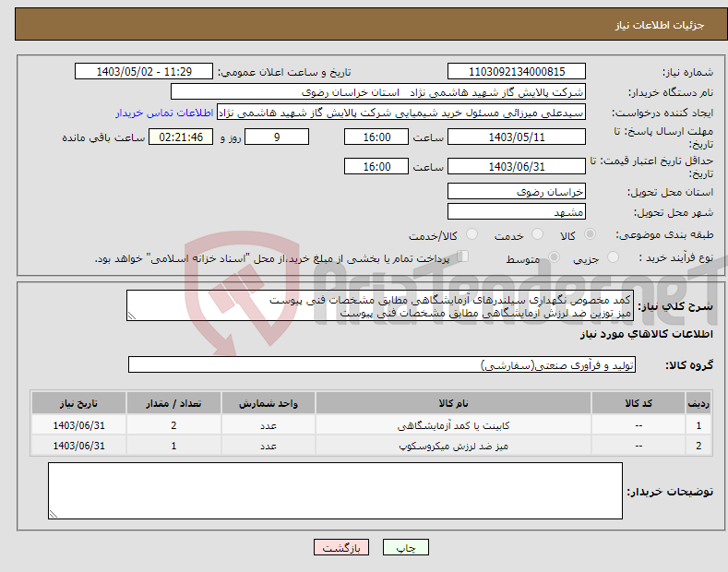Click the ردیف column header
Screen dimensions: 728x572
pyautogui.click(x=698, y=403)
